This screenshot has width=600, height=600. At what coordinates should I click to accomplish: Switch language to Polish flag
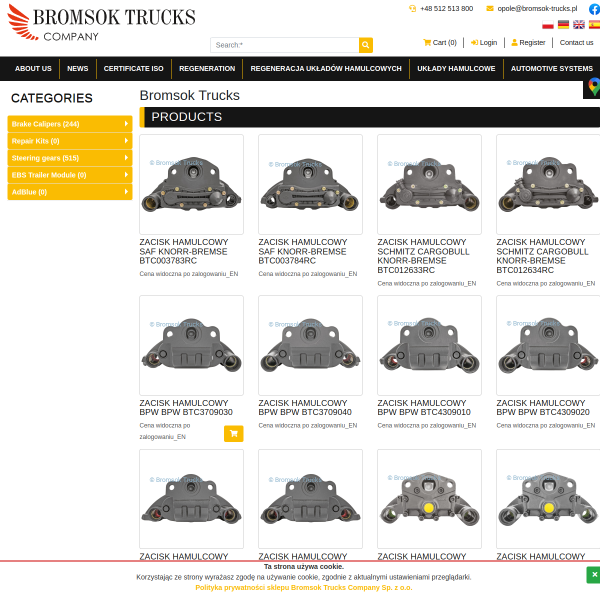[548, 25]
